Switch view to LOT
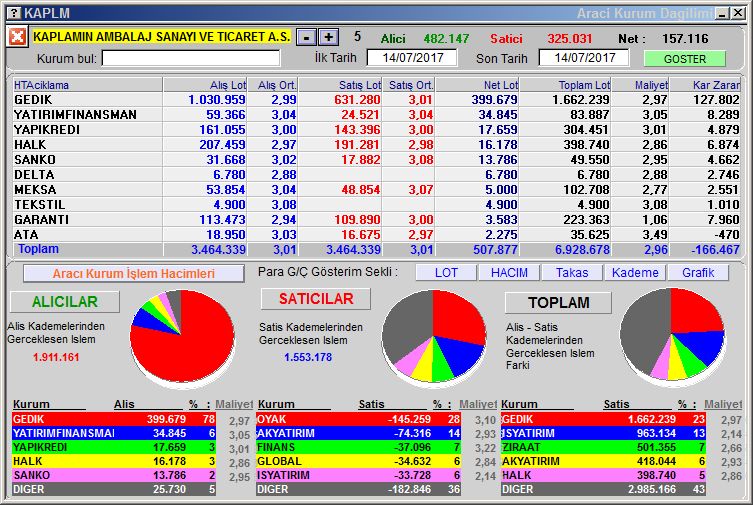The width and height of the screenshot is (753, 505). point(446,273)
